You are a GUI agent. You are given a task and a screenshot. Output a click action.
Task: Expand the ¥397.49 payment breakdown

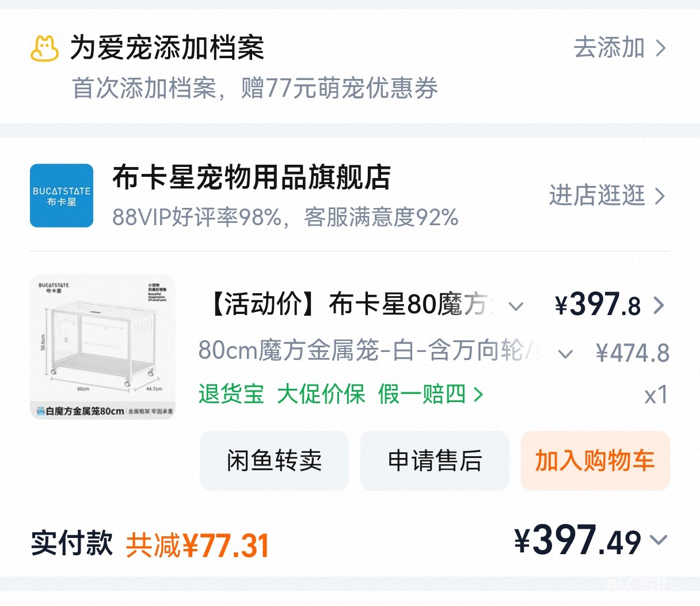click(659, 540)
